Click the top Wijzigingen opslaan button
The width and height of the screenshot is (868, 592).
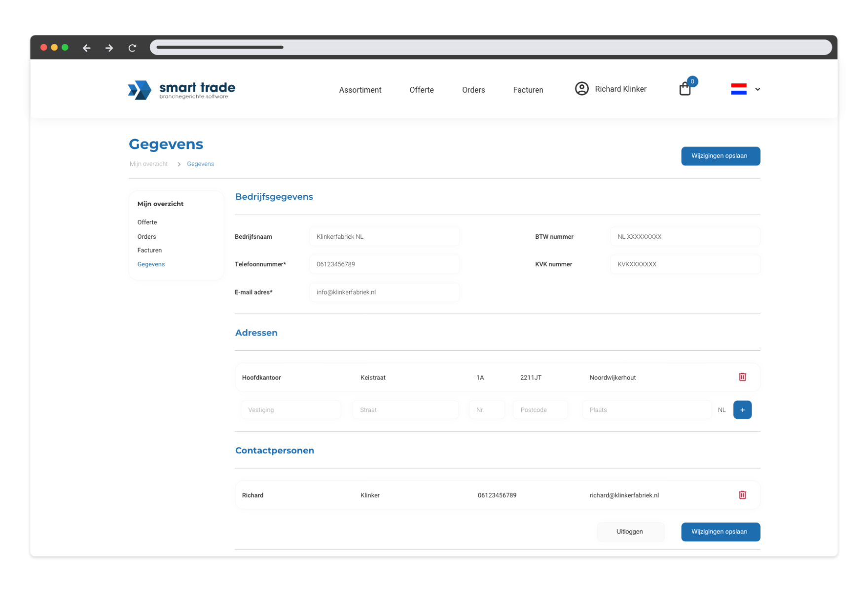720,156
